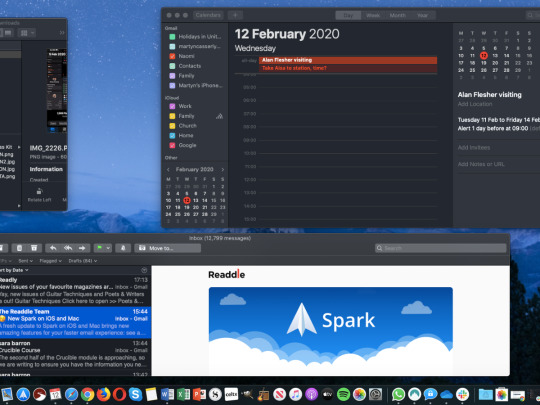Open Photos app in the Dock
The height and width of the screenshot is (405, 540).
359,394
